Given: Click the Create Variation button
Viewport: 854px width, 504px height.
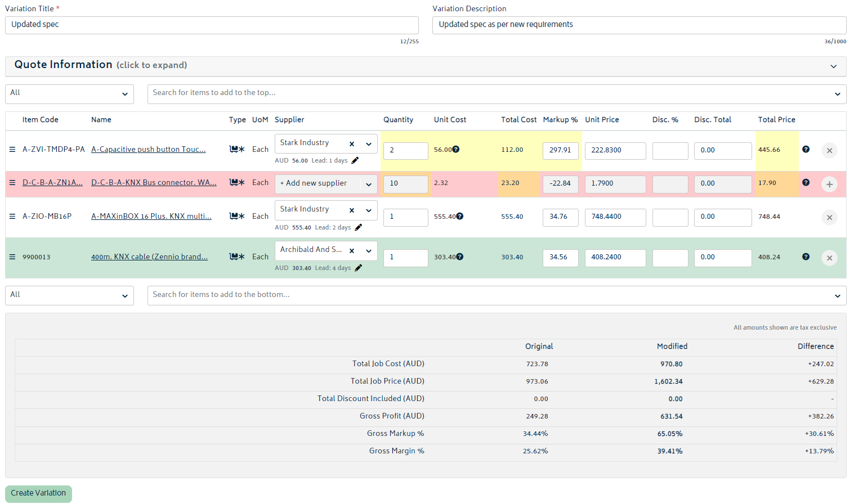Looking at the screenshot, I should [x=38, y=493].
